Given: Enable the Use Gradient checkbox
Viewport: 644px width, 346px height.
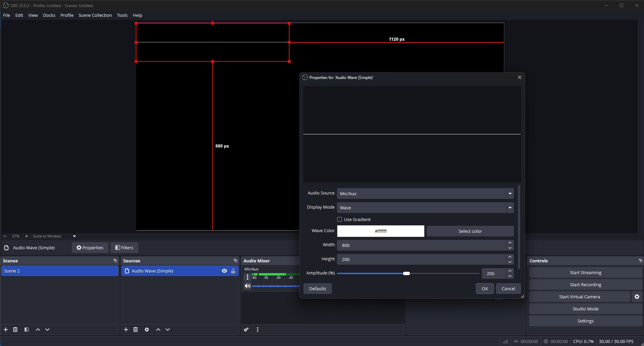Looking at the screenshot, I should (340, 219).
